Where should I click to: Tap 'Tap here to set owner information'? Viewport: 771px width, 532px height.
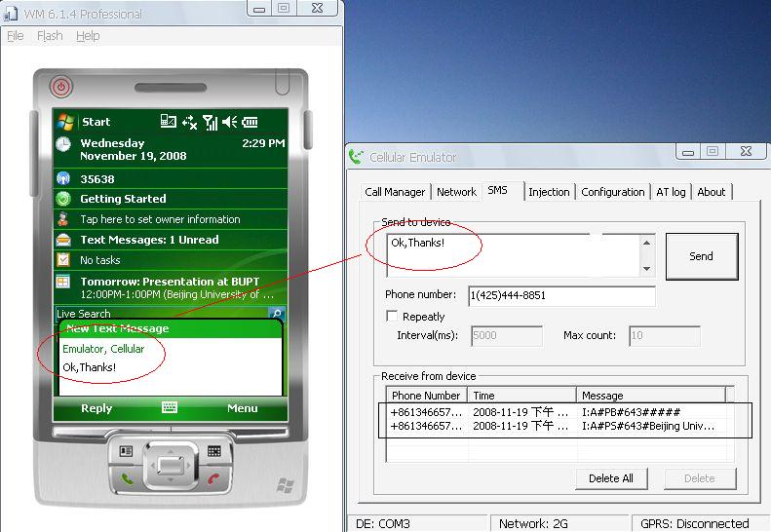(x=160, y=219)
